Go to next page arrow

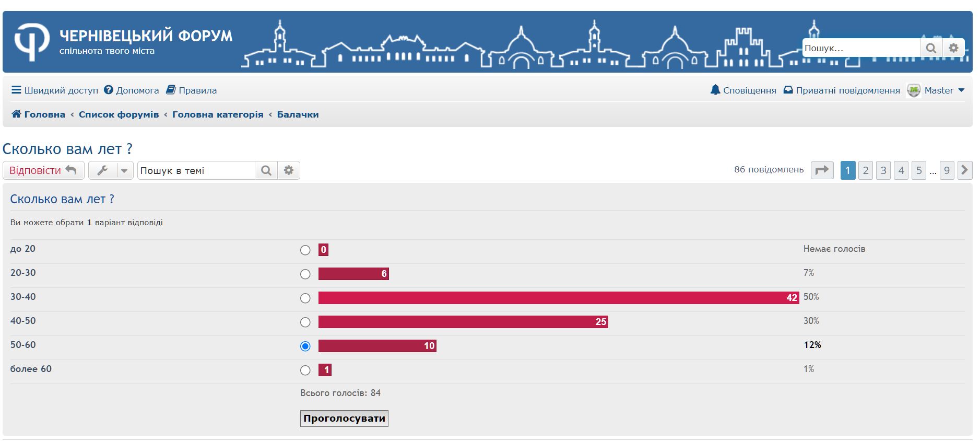coord(964,170)
